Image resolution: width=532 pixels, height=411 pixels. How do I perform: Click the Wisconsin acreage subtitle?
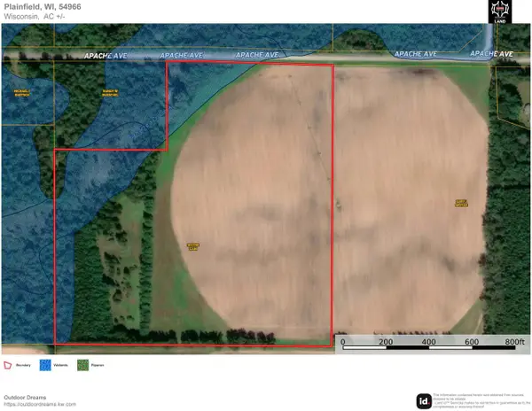point(41,17)
